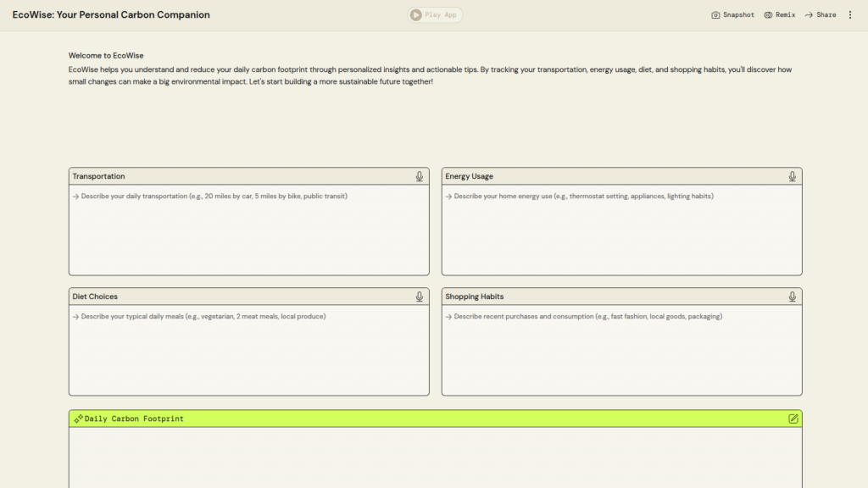Focus the Shopping Habits purchases field
The width and height of the screenshot is (868, 488).
click(621, 349)
